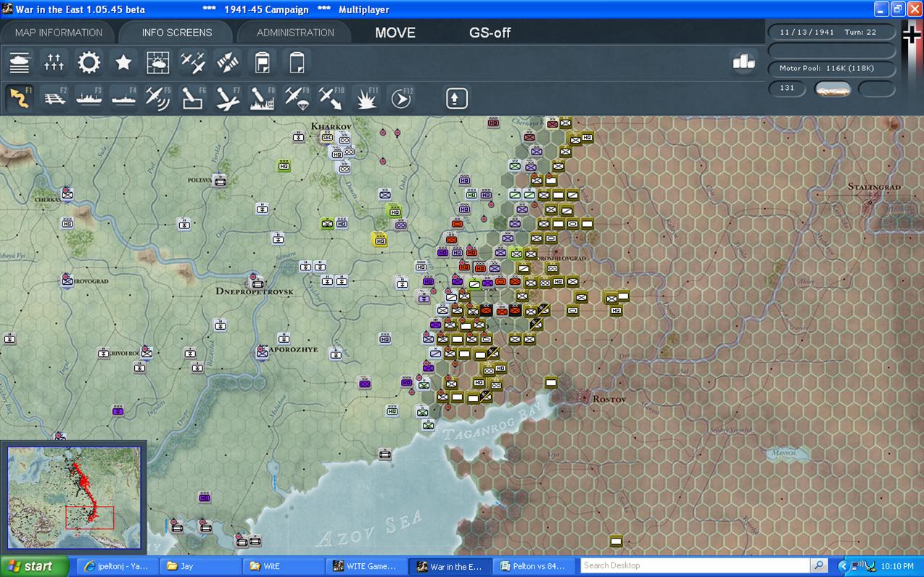Screen dimensions: 924x577
Task: Select the F1 Move mode icon
Action: coord(20,98)
